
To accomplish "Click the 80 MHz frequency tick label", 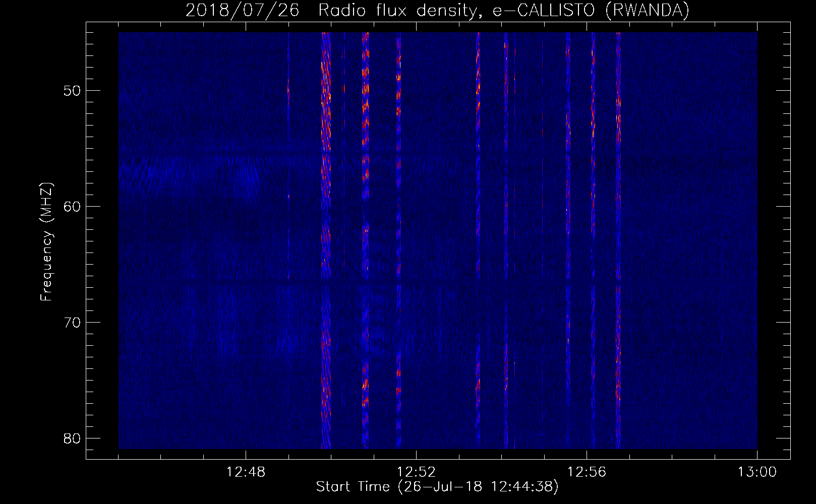I will 73,438.
